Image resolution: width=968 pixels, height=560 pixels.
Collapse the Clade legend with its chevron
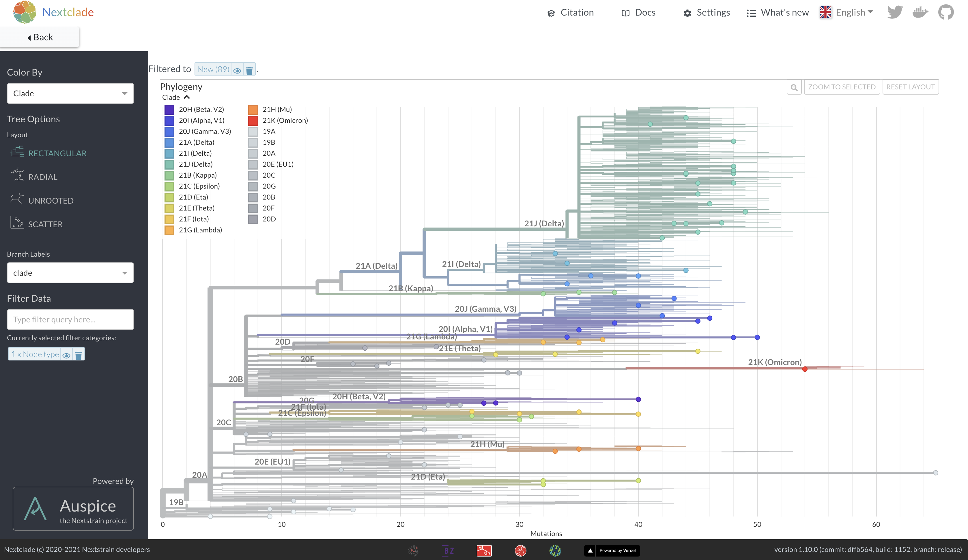(x=187, y=97)
